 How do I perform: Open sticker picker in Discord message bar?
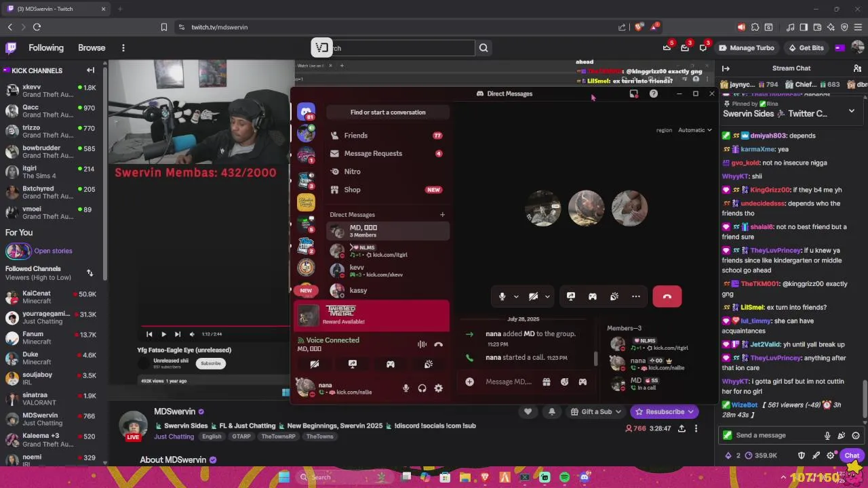[564, 382]
